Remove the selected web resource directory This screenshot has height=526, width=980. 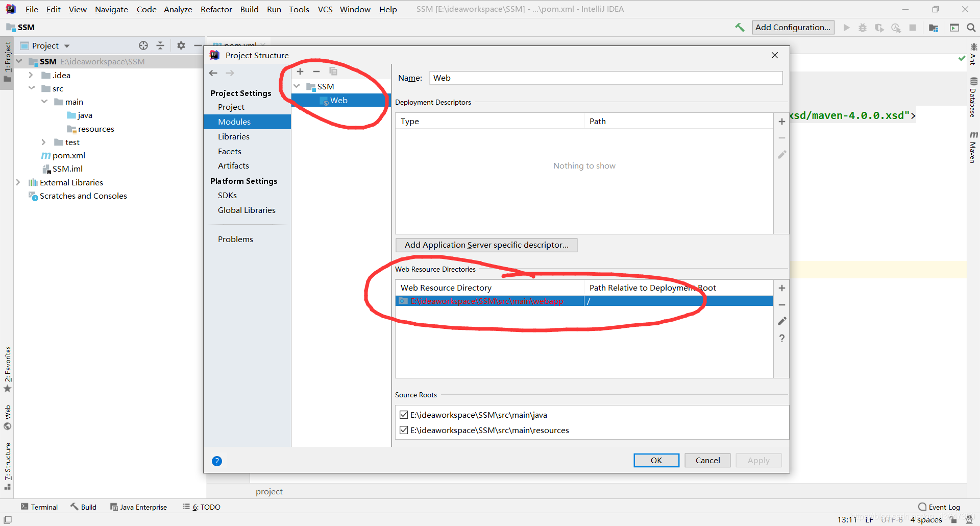[x=781, y=305]
